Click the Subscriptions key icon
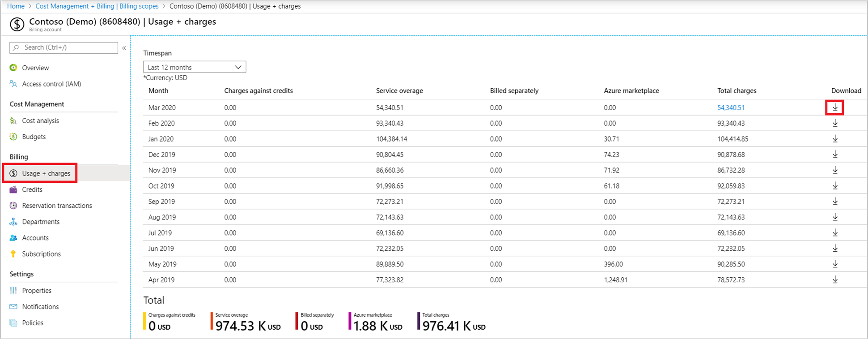This screenshot has height=339, width=868. pos(13,254)
